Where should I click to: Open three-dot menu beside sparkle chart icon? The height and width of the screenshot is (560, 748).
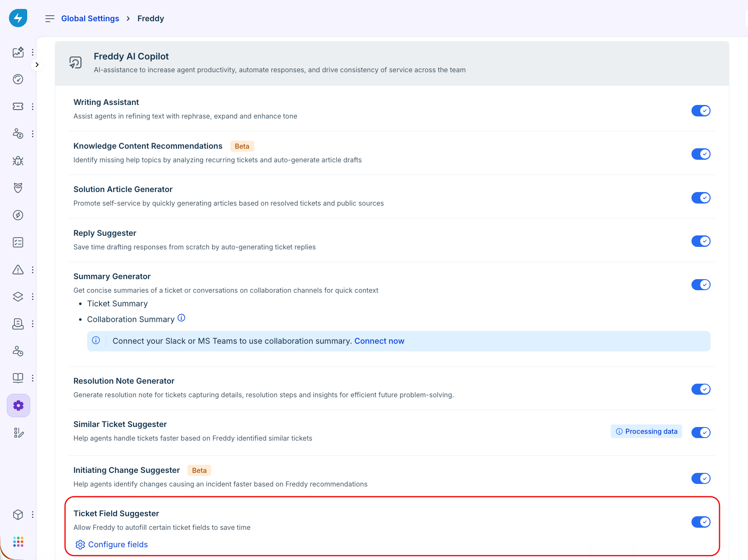pyautogui.click(x=33, y=53)
